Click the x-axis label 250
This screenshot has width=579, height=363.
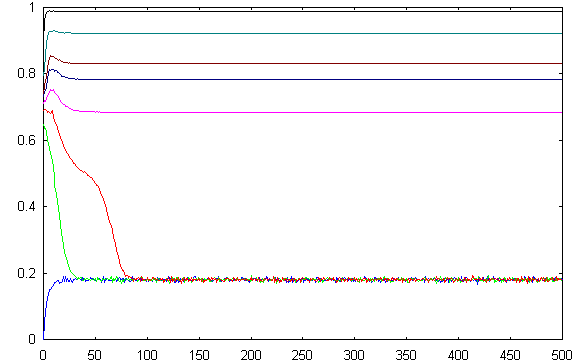(302, 355)
